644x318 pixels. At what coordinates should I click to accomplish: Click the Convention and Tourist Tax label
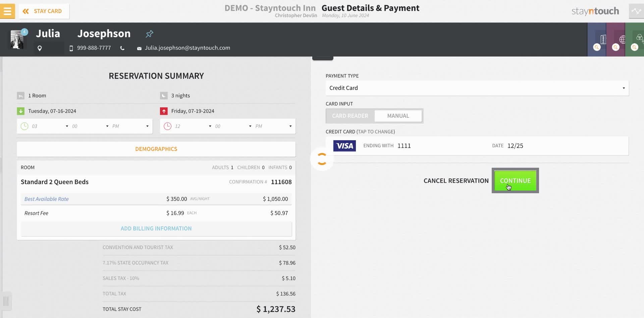coord(138,248)
